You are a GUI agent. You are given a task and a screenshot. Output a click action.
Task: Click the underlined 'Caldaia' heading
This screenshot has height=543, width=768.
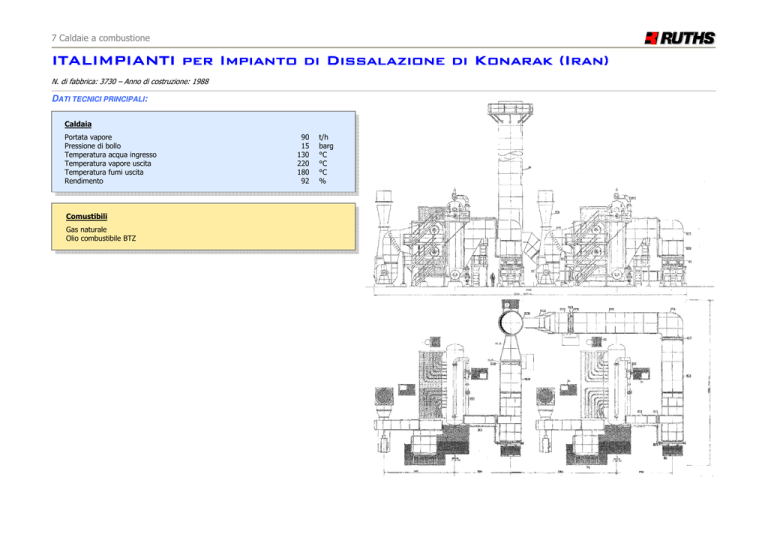pos(77,125)
